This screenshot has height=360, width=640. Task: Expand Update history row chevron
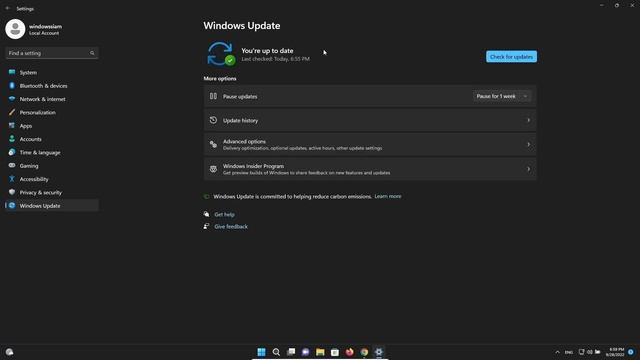pyautogui.click(x=528, y=120)
